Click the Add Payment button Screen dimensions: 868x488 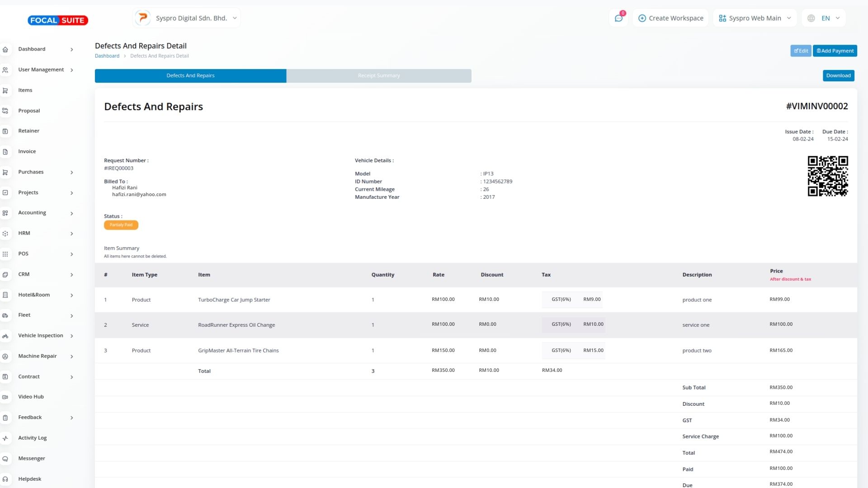(x=835, y=51)
